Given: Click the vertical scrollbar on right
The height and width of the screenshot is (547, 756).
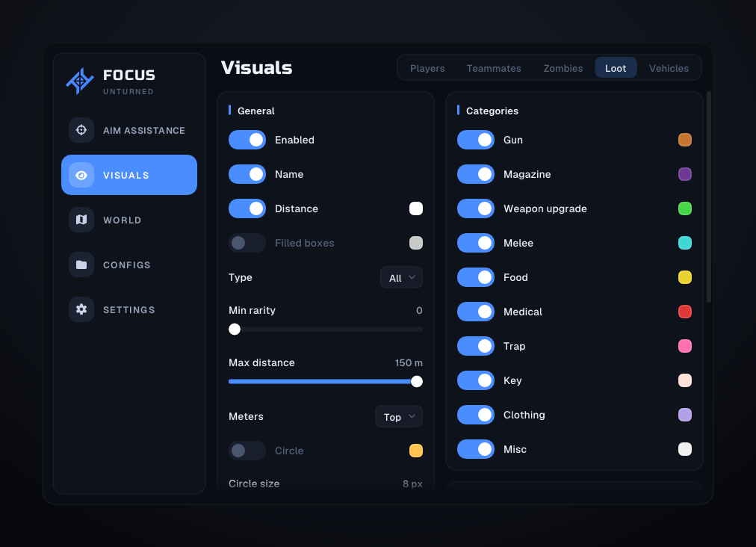Looking at the screenshot, I should (x=709, y=197).
